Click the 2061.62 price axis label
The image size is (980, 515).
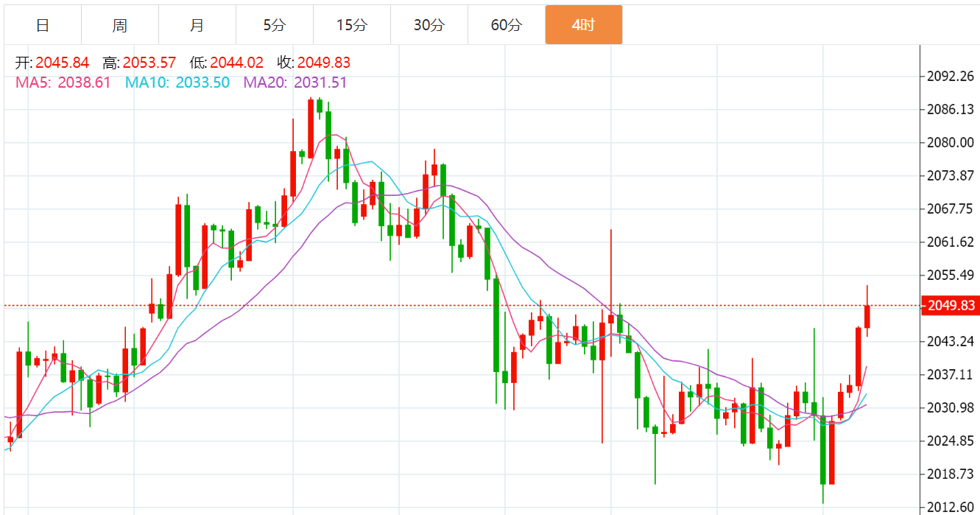952,242
